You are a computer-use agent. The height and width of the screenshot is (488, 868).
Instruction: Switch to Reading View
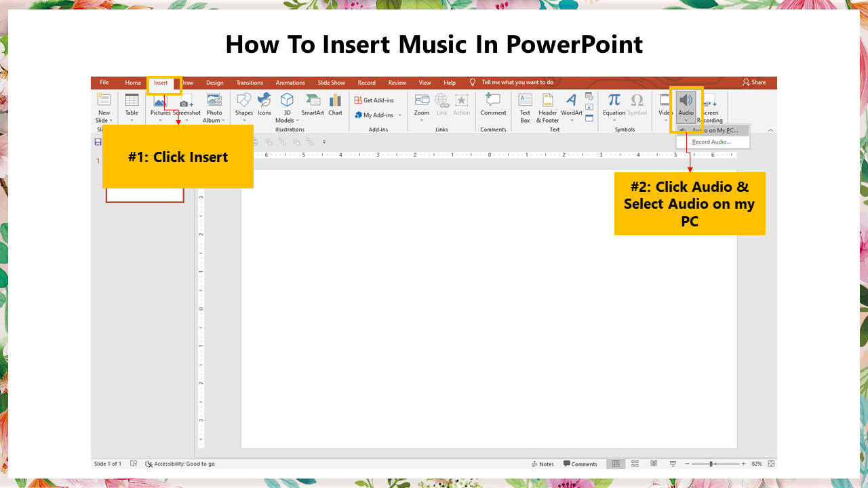click(x=654, y=464)
